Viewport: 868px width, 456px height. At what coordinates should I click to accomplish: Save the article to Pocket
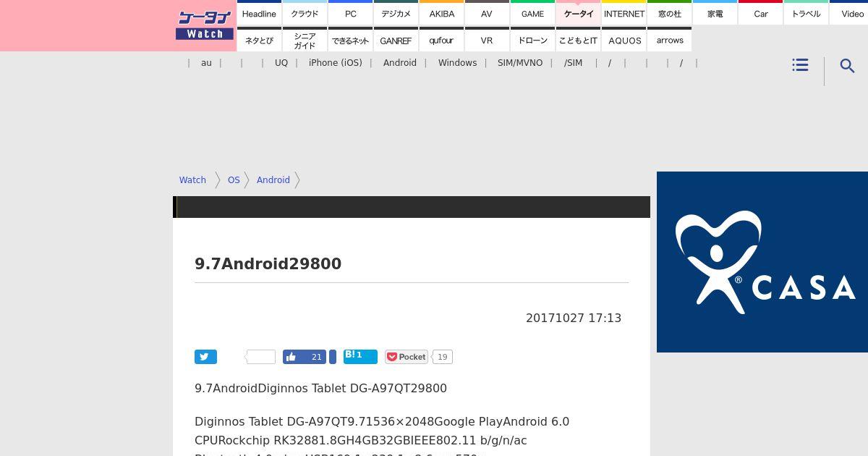coord(407,357)
